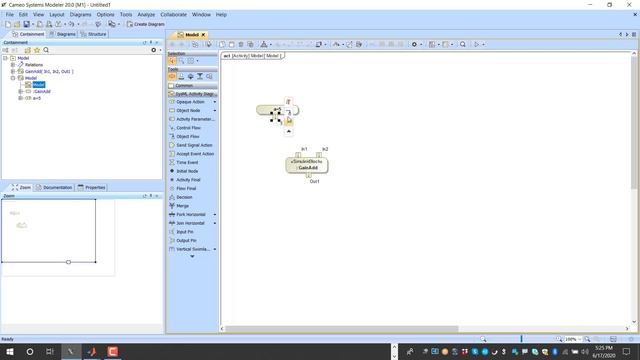Select the Initial Node palette tool
This screenshot has height=360, width=640.
pyautogui.click(x=187, y=171)
